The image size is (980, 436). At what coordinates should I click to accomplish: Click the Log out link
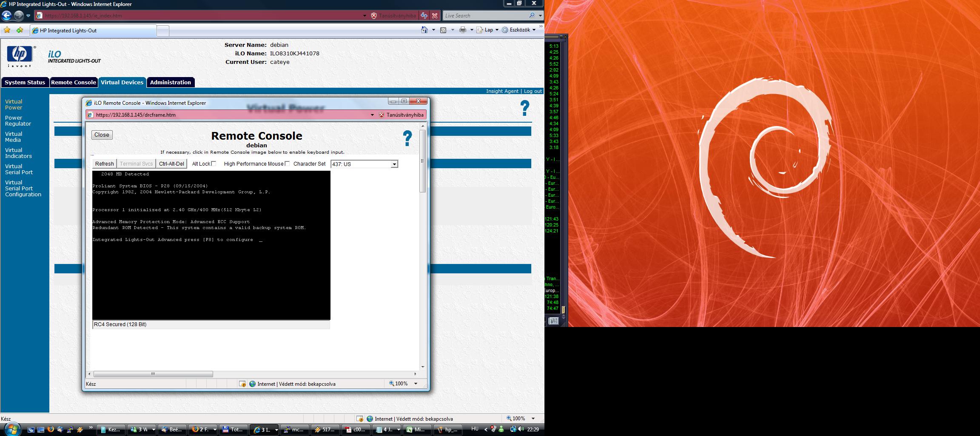[x=533, y=91]
